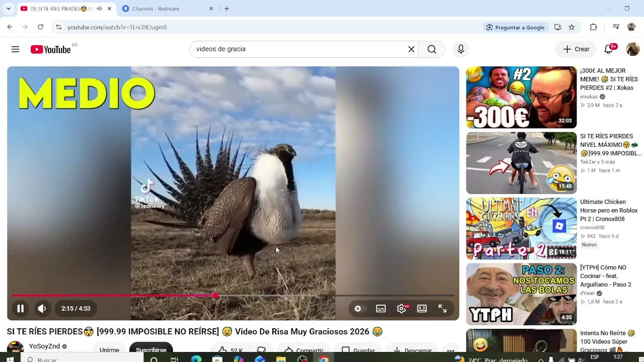Viewport: 644px width, 362px height.
Task: Click the 'Intenta No Reírte' video title
Action: 608,341
